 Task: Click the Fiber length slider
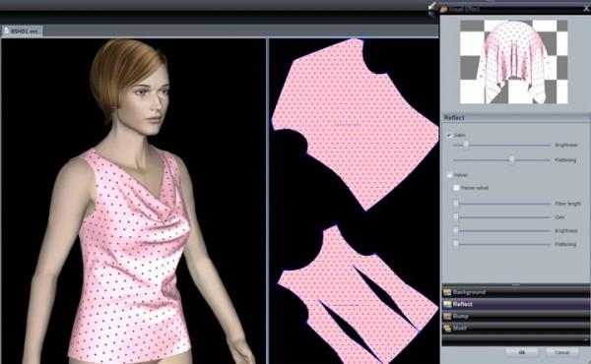pos(502,204)
